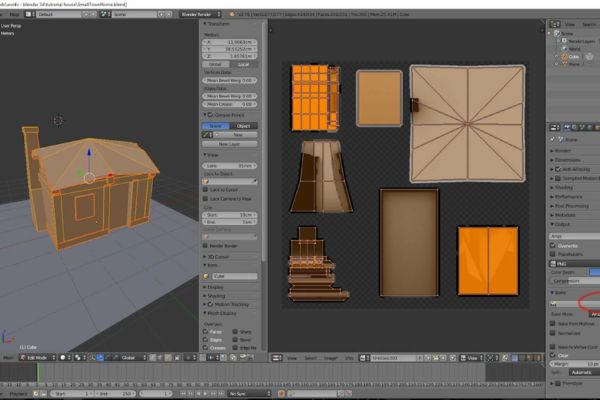Screen dimensions: 600x400
Task: Switch Grease Pencil to Scene
Action: [216, 126]
